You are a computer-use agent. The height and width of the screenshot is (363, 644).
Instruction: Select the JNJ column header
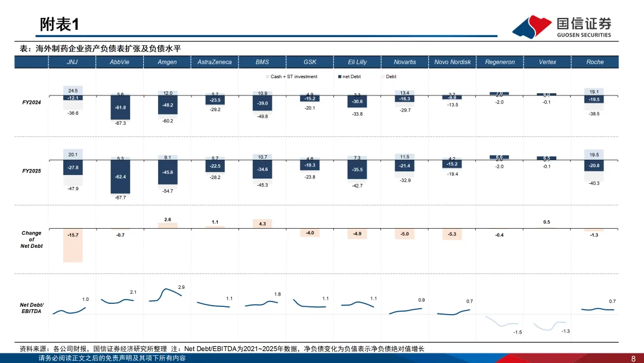click(72, 62)
